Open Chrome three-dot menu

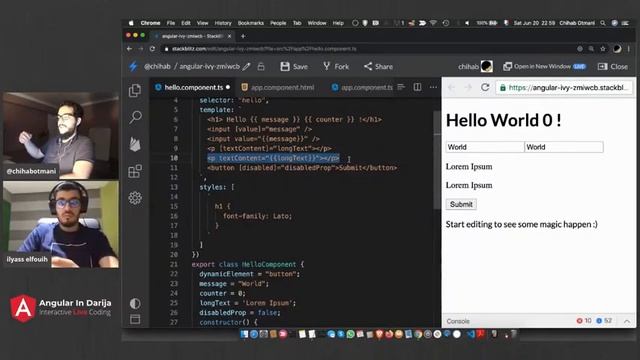[x=629, y=49]
